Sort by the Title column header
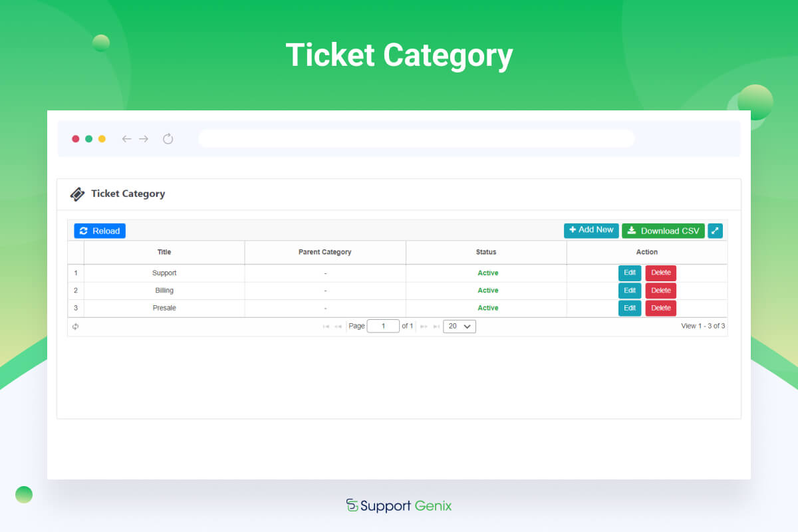The image size is (798, 532). click(x=164, y=252)
